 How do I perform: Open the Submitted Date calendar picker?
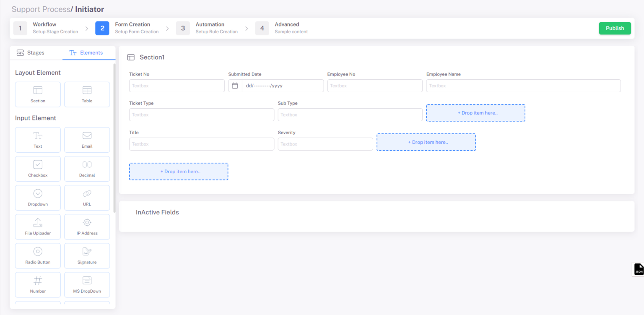point(235,86)
